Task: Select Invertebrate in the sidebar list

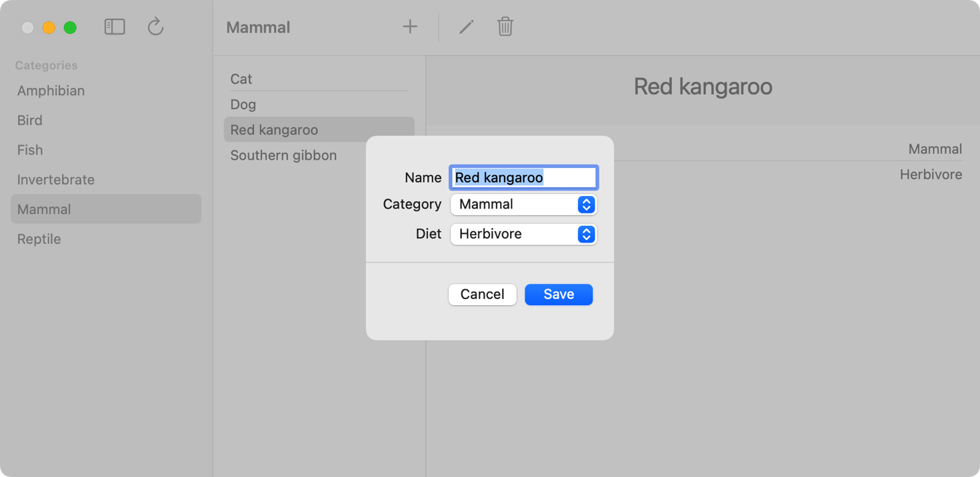Action: point(56,180)
